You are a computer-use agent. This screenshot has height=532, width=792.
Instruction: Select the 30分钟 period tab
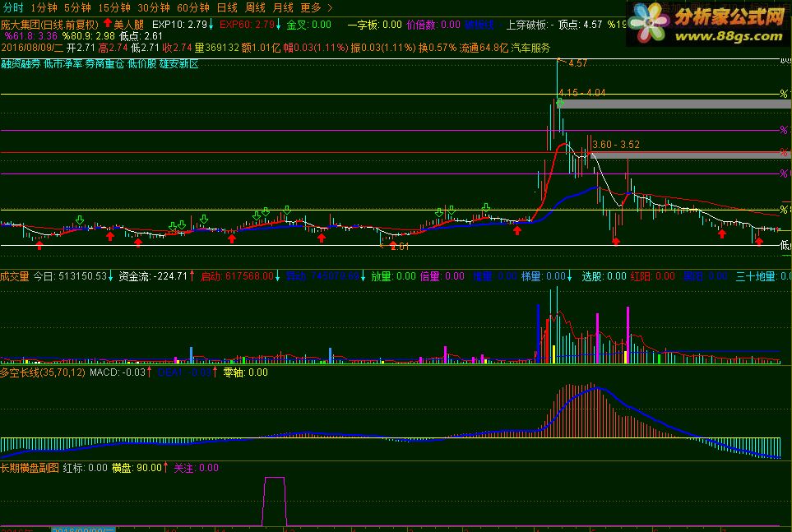click(x=154, y=7)
